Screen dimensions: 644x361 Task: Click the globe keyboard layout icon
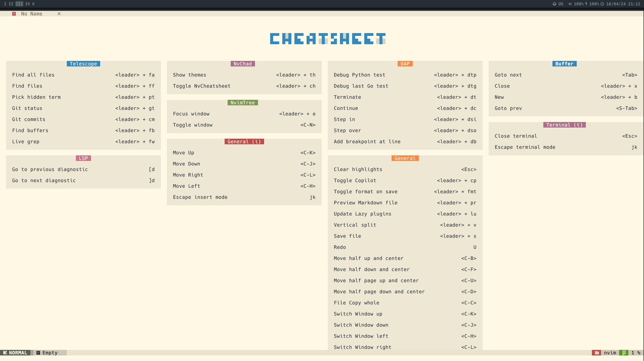[554, 4]
